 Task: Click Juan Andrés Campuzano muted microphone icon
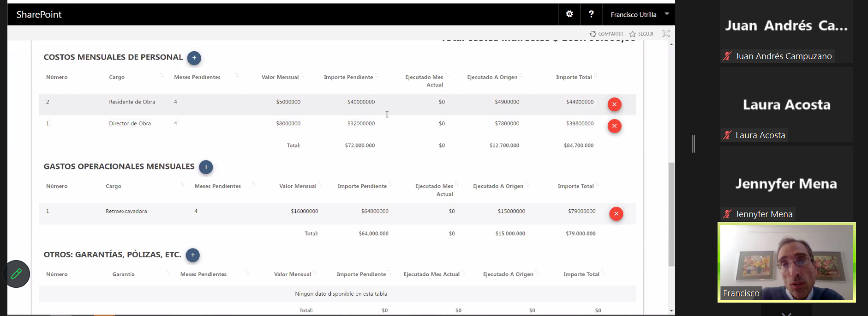[727, 56]
